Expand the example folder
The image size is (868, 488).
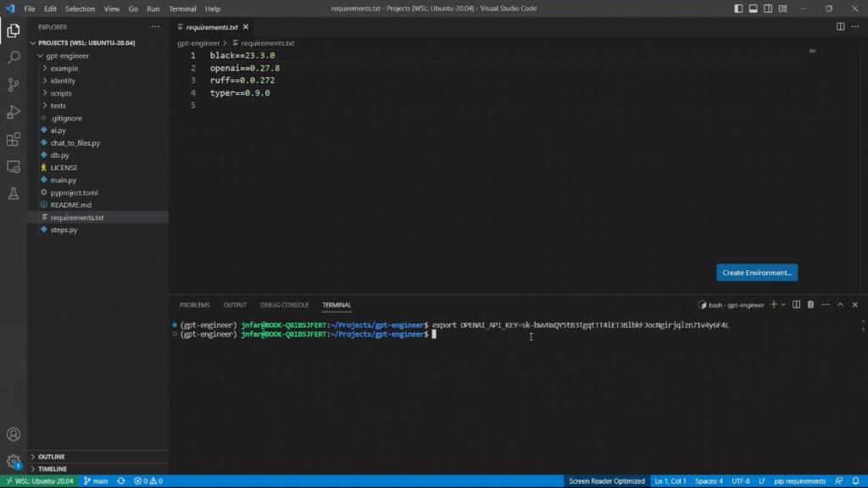[64, 69]
